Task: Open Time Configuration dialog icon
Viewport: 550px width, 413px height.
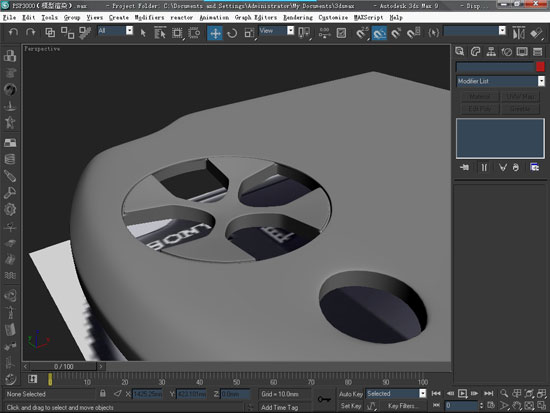Action: point(491,406)
